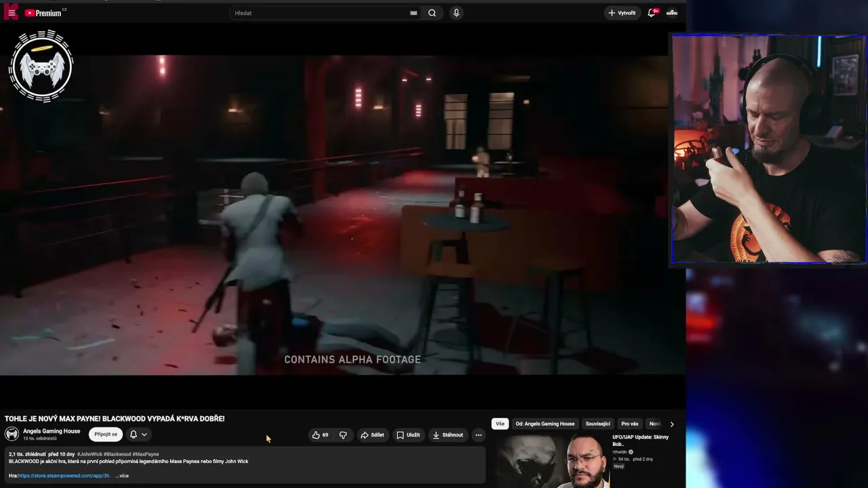The height and width of the screenshot is (488, 868).
Task: Select the Od: Angels Gaming House chip
Action: pyautogui.click(x=545, y=424)
